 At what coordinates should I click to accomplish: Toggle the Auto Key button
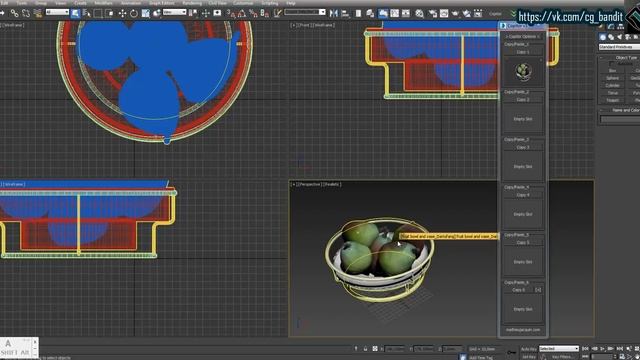(529, 349)
